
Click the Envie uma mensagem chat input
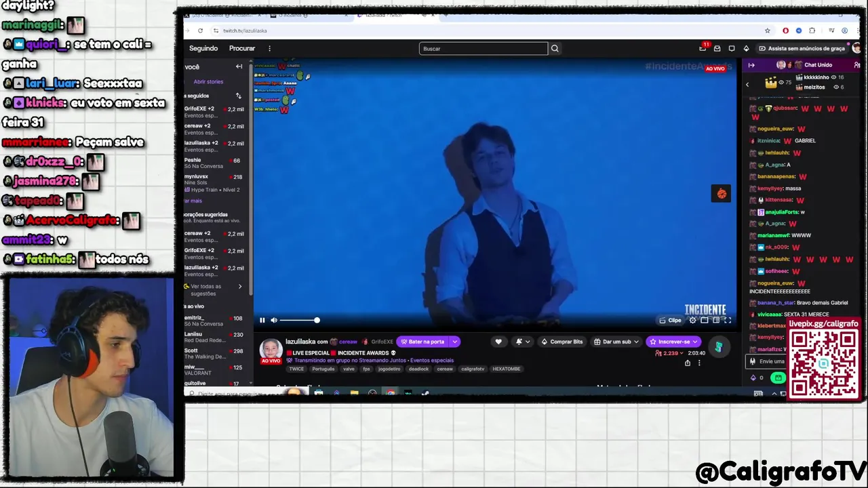pyautogui.click(x=767, y=361)
